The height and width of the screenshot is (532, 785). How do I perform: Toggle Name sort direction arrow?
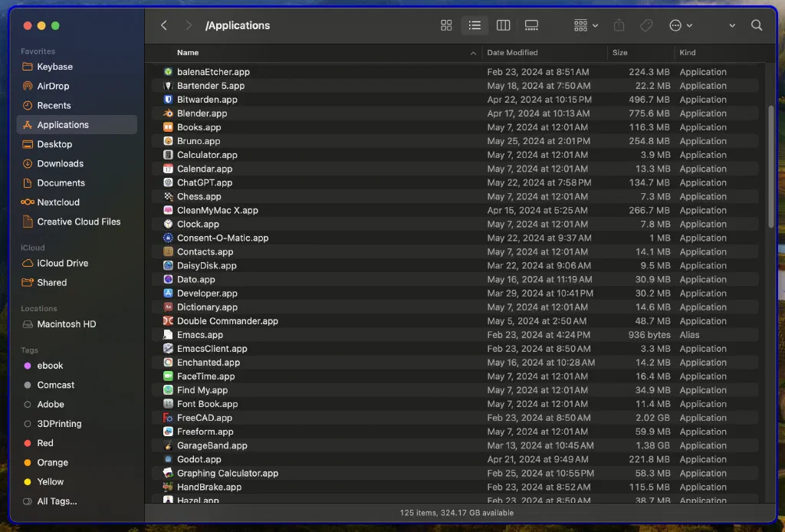click(473, 53)
